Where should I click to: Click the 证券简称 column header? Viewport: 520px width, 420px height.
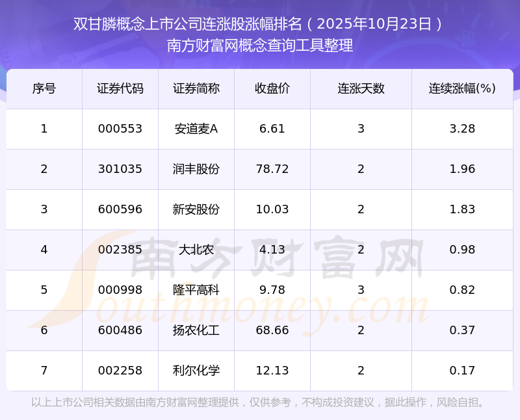pyautogui.click(x=196, y=89)
